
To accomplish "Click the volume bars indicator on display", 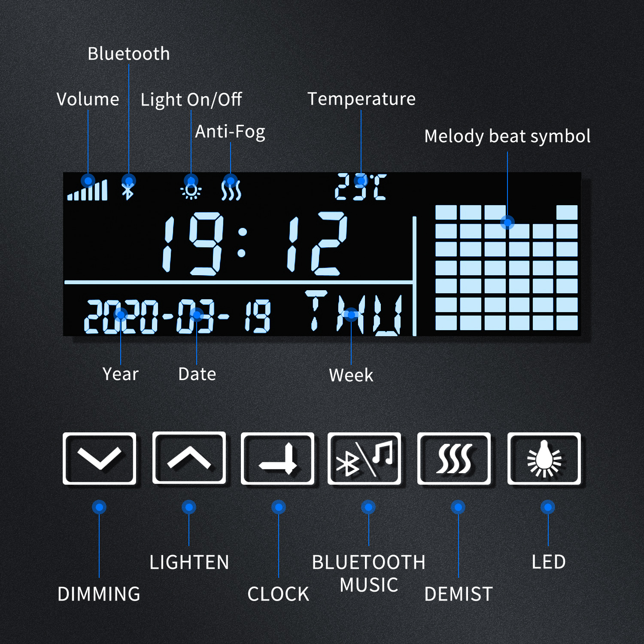I will tap(88, 190).
